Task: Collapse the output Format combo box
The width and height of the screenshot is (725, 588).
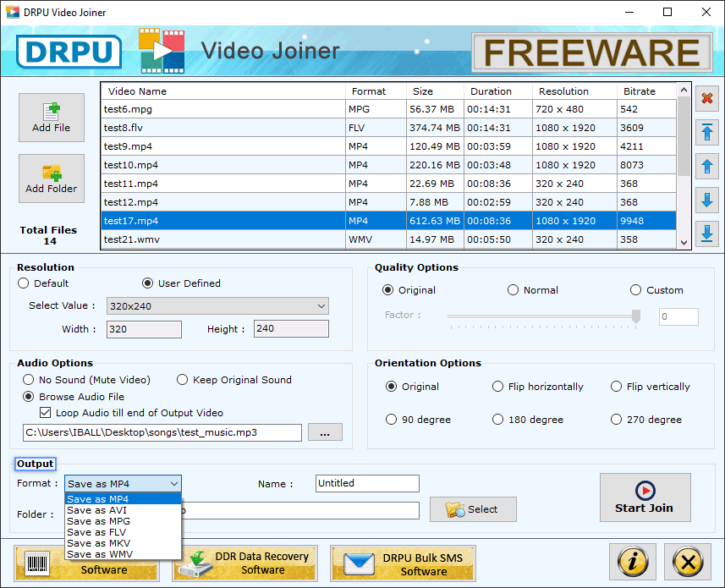Action: (x=123, y=484)
